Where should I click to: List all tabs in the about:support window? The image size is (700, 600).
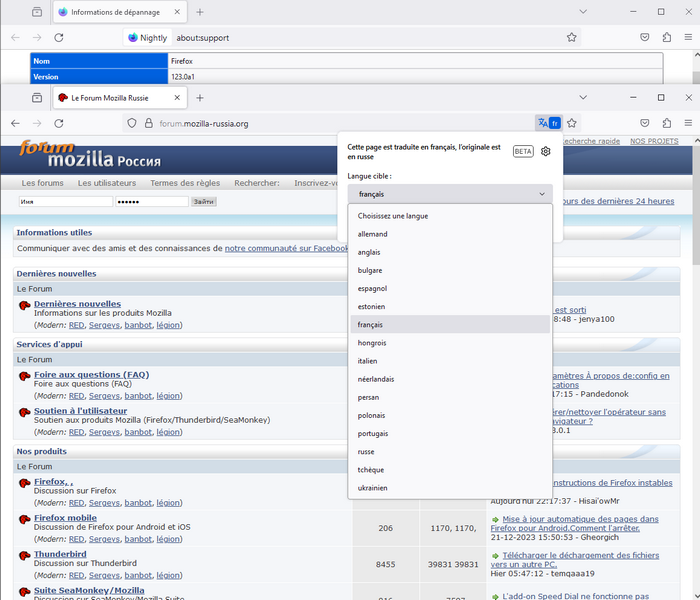click(583, 12)
